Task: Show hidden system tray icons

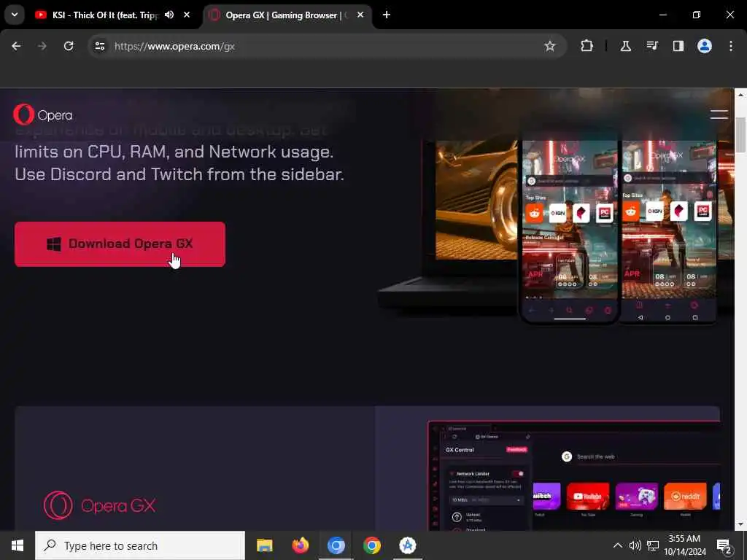Action: point(617,545)
